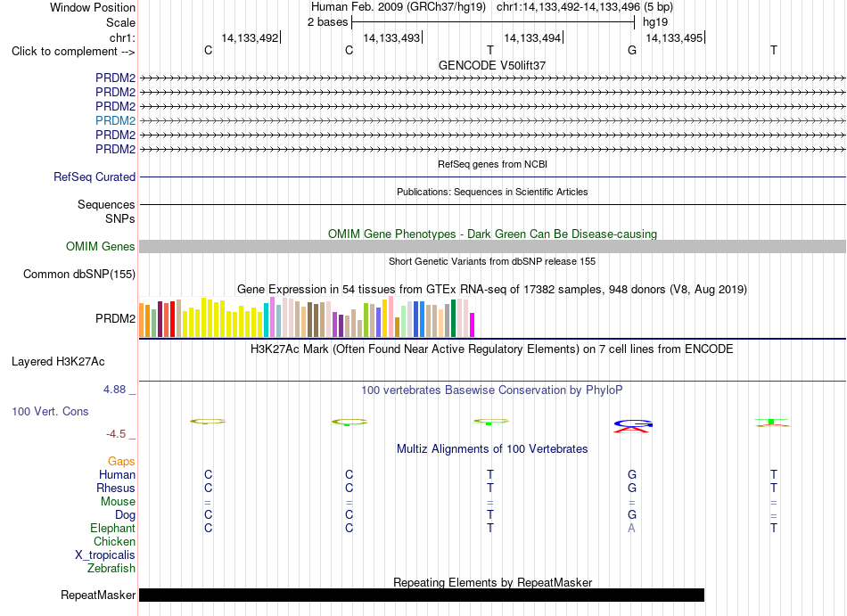Select the Common dbSNP(155) track label
Viewport: 847px width, 616px height.
tap(78, 274)
